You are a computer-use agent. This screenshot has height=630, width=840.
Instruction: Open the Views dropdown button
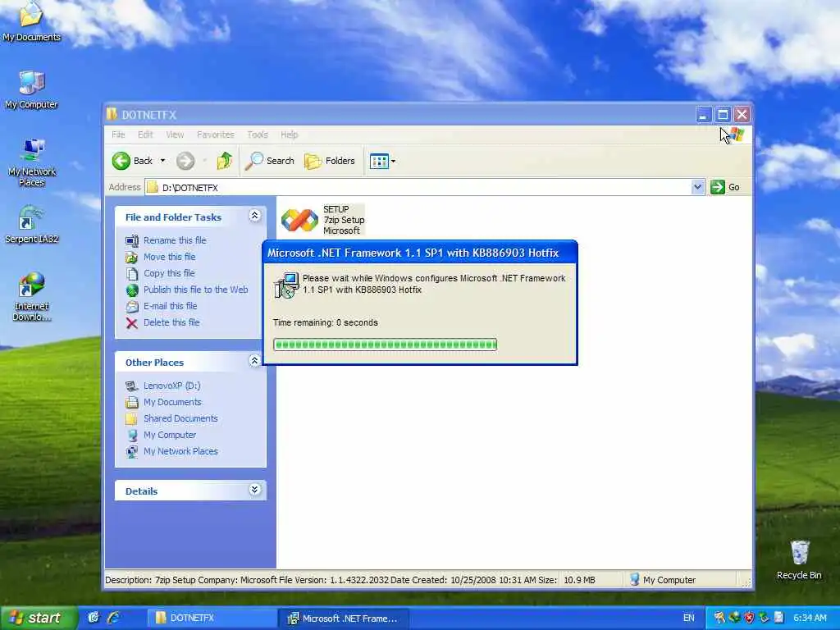coord(382,161)
